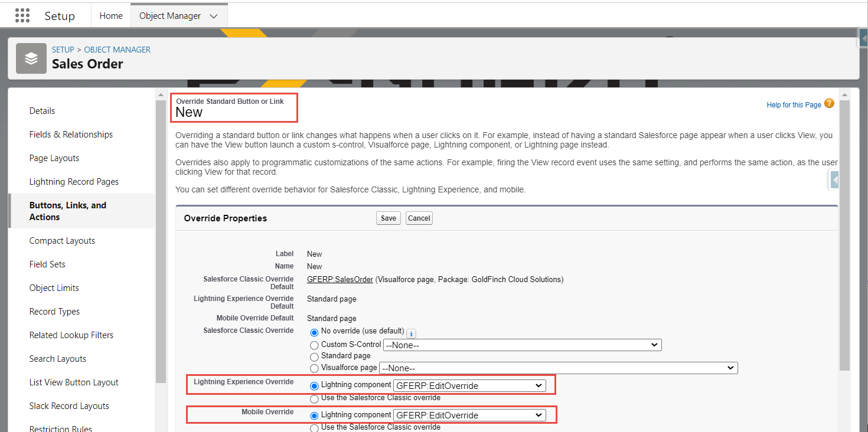
Task: Open the App Launcher grid icon
Action: coord(22,15)
